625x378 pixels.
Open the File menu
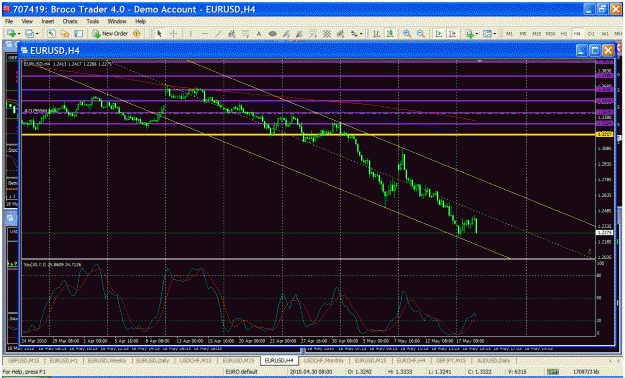(x=9, y=21)
